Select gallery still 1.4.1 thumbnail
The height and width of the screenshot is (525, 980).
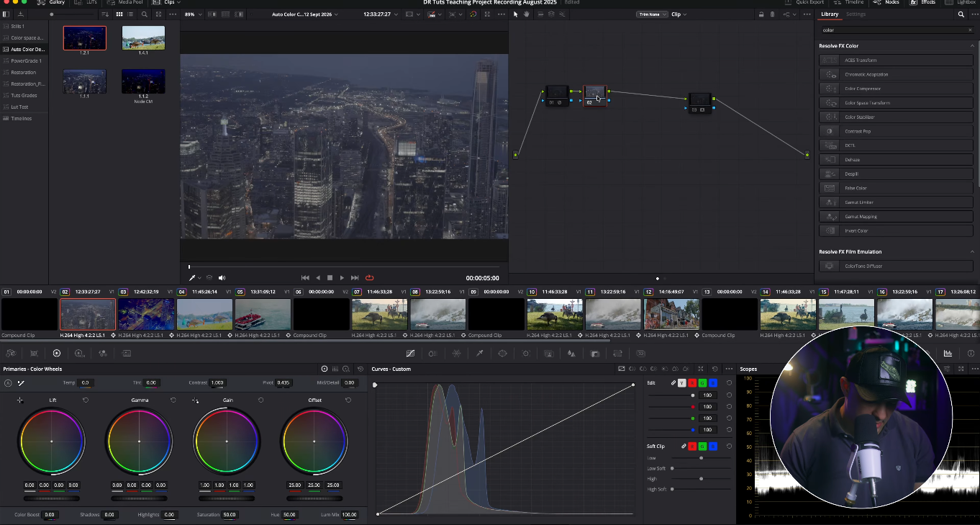coord(143,38)
